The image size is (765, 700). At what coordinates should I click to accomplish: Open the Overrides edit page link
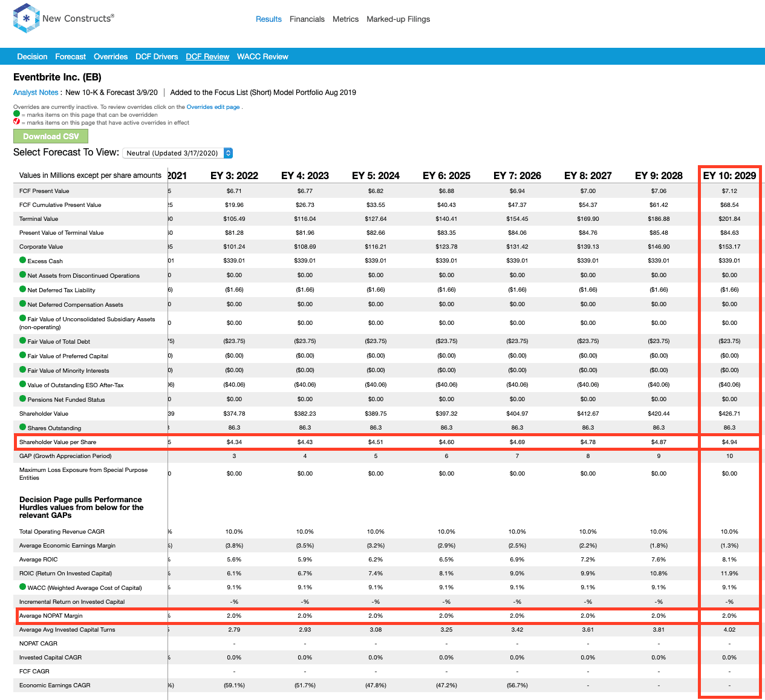tap(213, 107)
